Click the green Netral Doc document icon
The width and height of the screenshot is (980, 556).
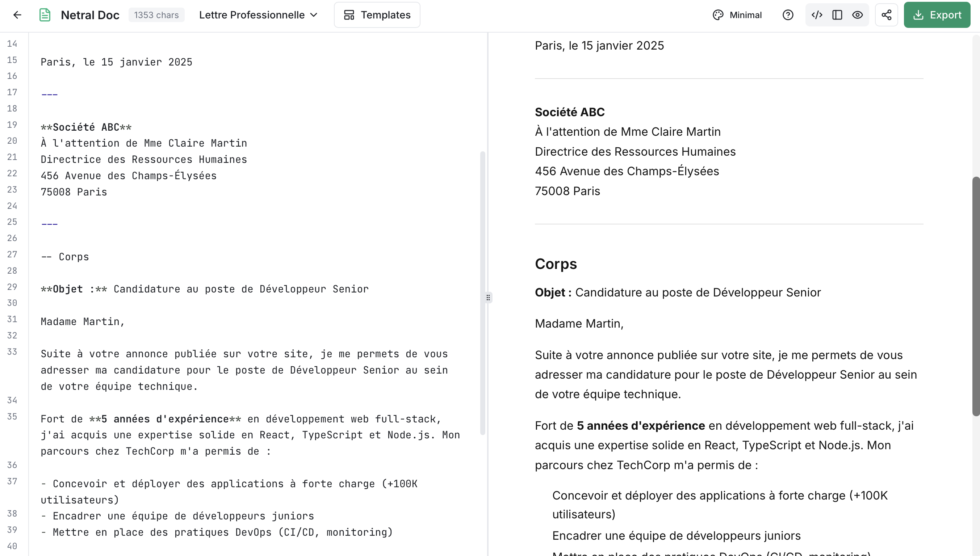click(45, 15)
